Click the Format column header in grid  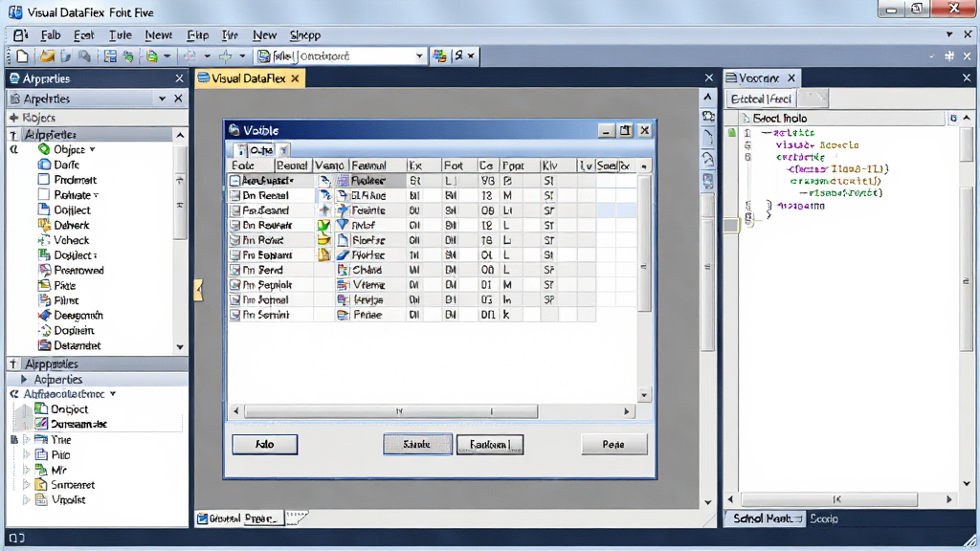click(377, 165)
